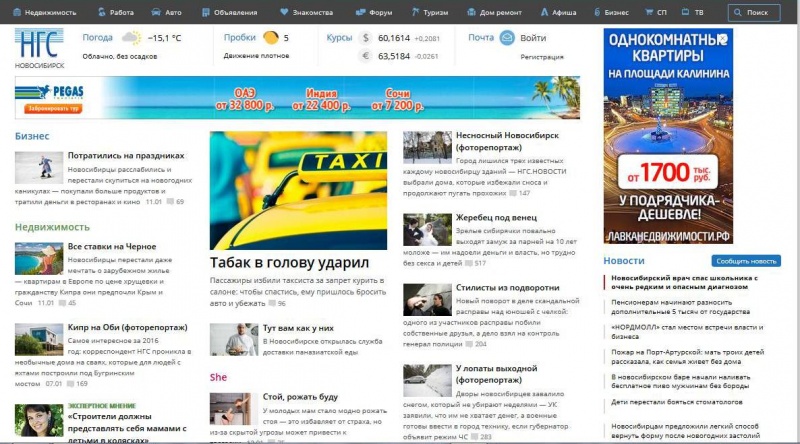800x444 pixels.
Task: Click the НГС Новосибирск logo
Action: (x=39, y=47)
